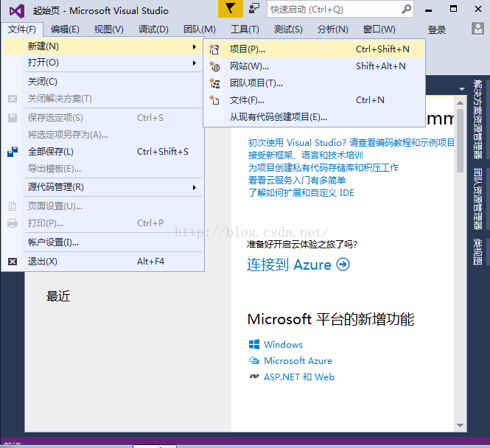This screenshot has width=490, height=448.
Task: Click the New File icon in submenu
Action: 214,100
